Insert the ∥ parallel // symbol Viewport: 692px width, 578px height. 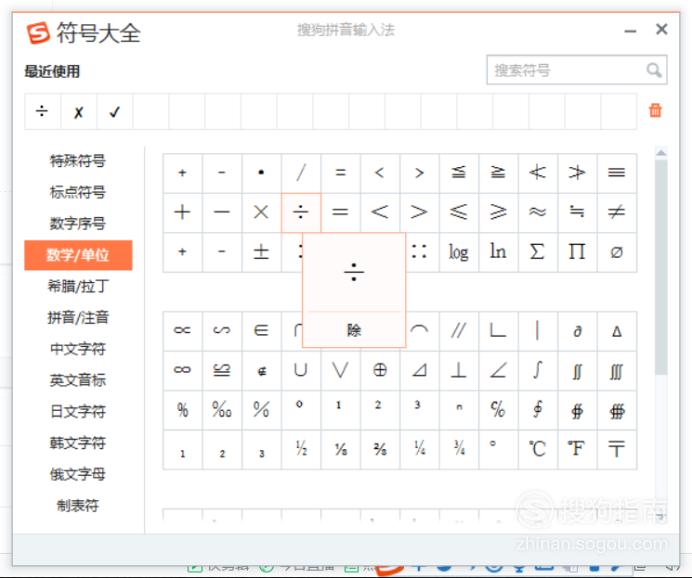pyautogui.click(x=459, y=330)
